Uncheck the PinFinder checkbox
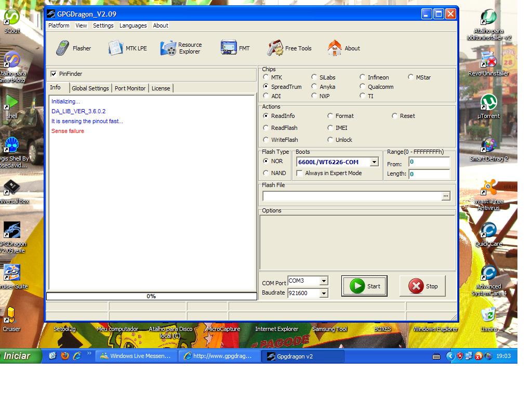Image resolution: width=532 pixels, height=399 pixels. click(54, 74)
